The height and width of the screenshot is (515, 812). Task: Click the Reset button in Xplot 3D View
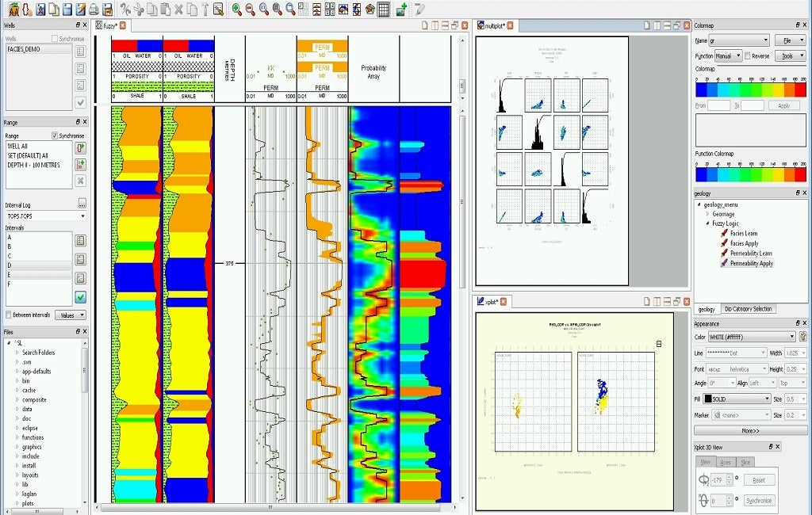point(758,480)
